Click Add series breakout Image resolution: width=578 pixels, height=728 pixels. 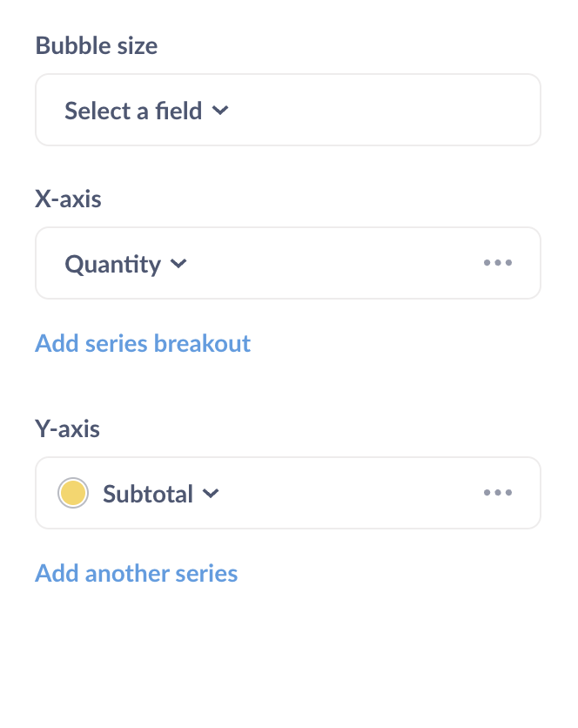tap(142, 343)
